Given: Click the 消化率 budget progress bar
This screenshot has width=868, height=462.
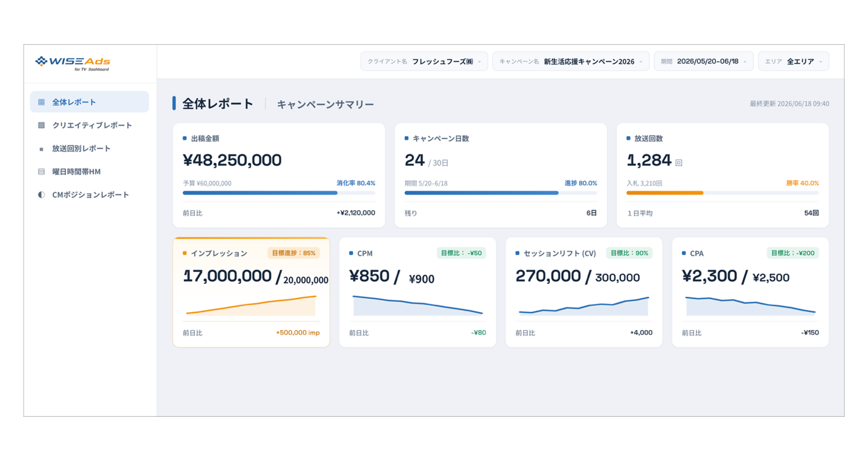Looking at the screenshot, I should click(279, 193).
